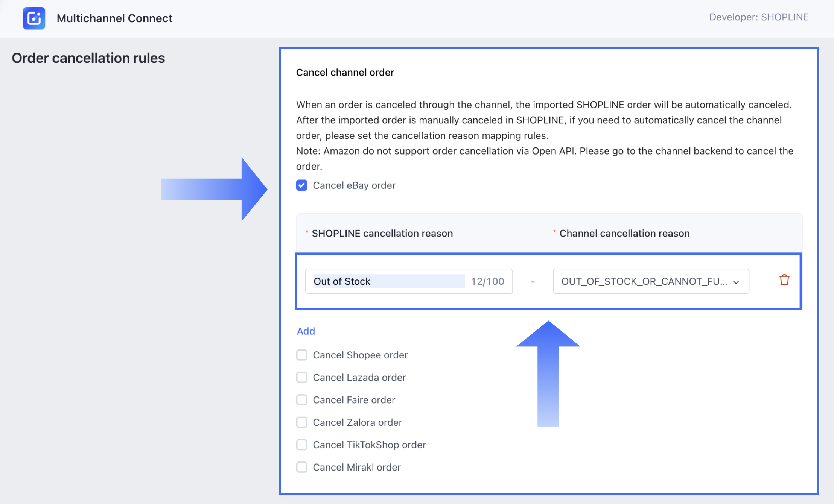Click the SHOPLINE cancellation reason column header

(382, 233)
